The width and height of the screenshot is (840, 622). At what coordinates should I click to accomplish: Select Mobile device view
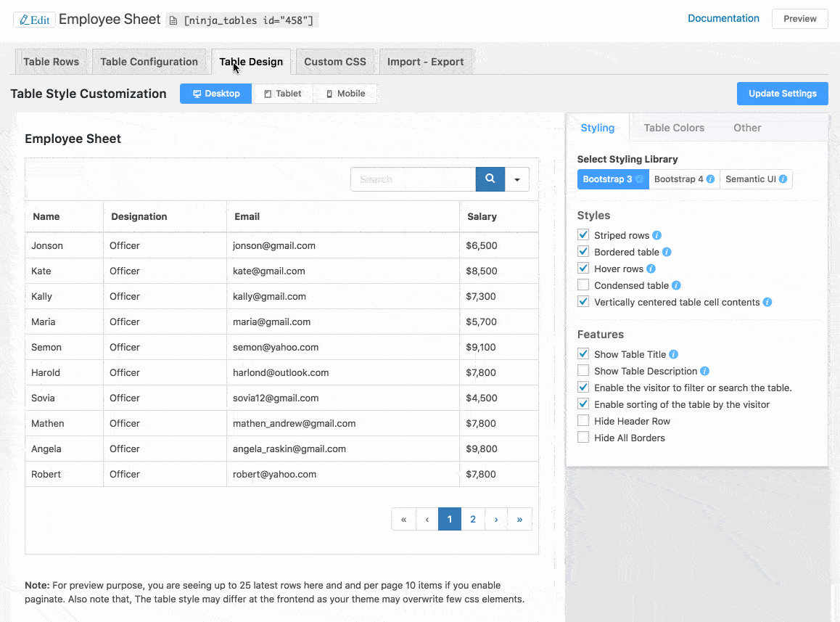click(x=345, y=94)
